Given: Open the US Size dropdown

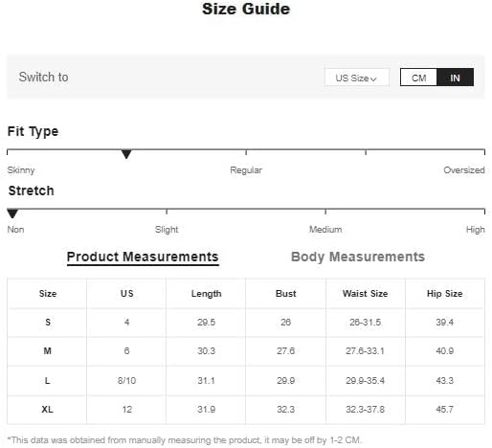Looking at the screenshot, I should pos(357,78).
